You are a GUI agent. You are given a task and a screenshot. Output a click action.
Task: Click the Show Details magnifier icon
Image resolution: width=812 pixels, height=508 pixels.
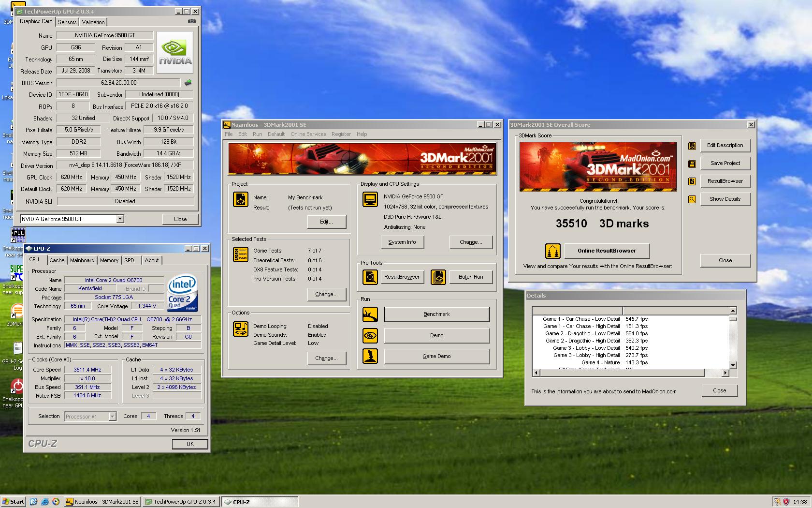692,199
